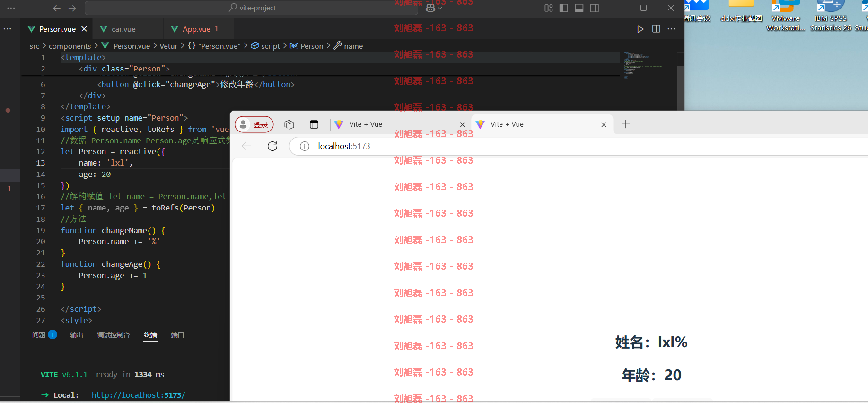Click function changeAge on line 22

(111, 264)
